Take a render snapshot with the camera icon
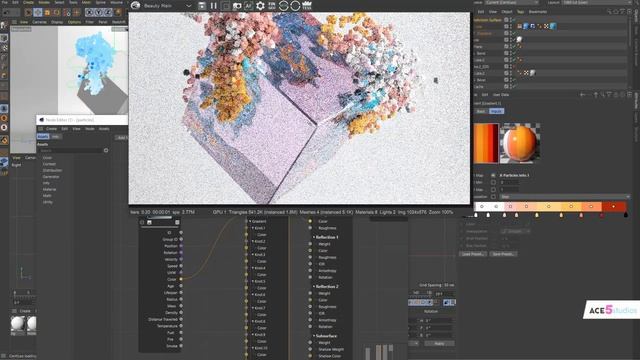This screenshot has height=360, width=640. point(237,6)
